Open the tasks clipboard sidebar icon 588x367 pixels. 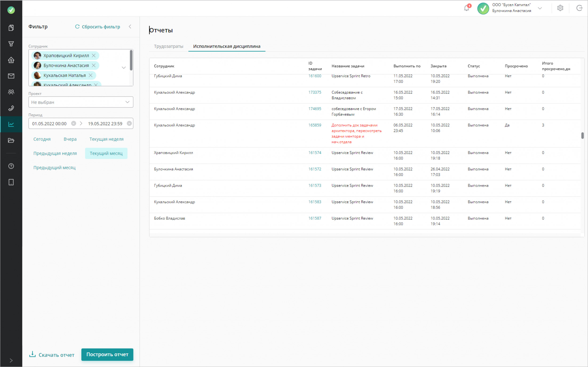point(11,28)
